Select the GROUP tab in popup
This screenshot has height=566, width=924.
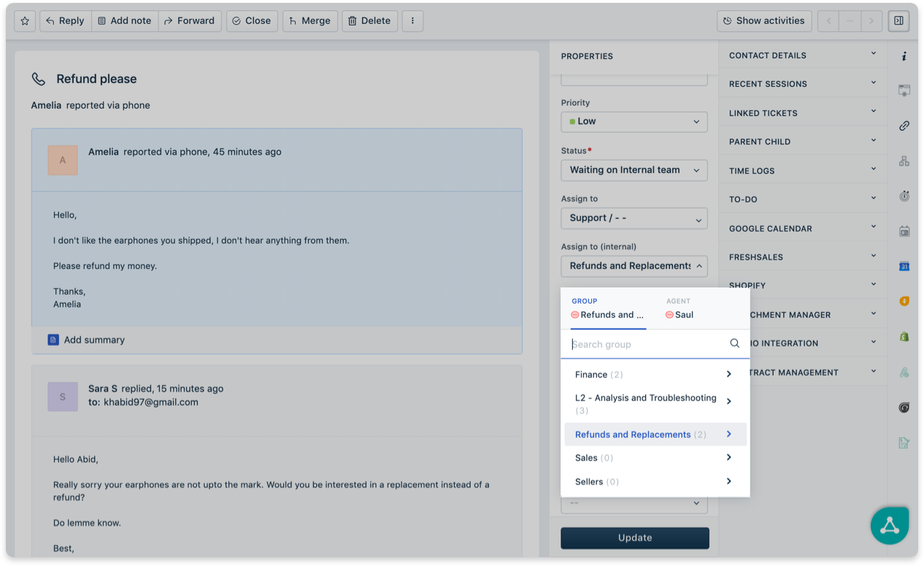tap(608, 309)
